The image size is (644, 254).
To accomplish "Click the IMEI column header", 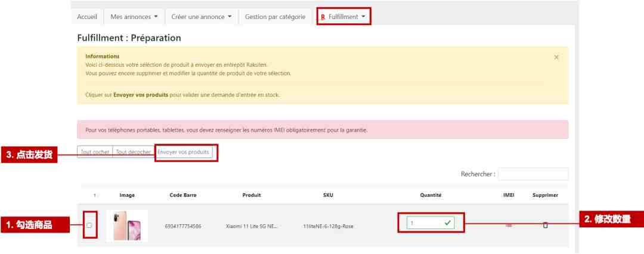I will point(509,195).
